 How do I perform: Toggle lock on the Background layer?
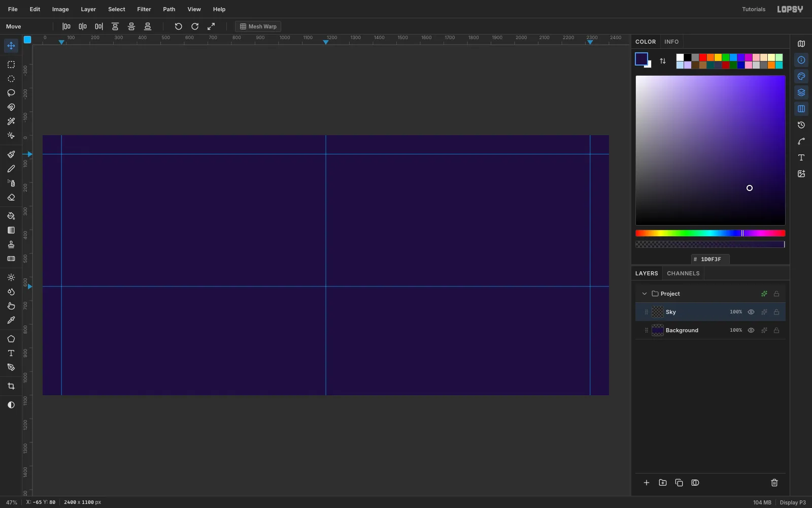[x=776, y=330]
